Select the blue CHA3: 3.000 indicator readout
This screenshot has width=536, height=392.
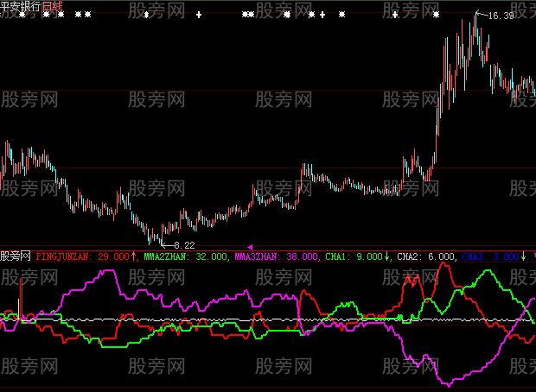click(x=490, y=256)
